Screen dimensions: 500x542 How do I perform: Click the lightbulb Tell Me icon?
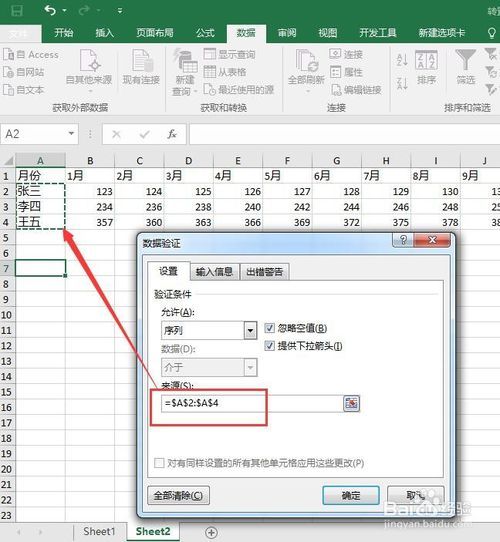coord(491,33)
